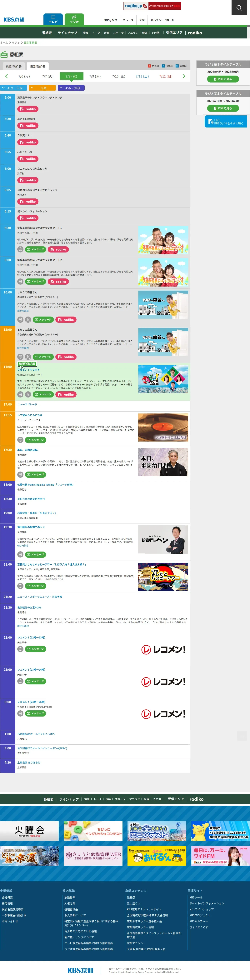250x980 pixels.
Task: Open globe icon for レコ室からこんにちは
Action: click(21, 440)
